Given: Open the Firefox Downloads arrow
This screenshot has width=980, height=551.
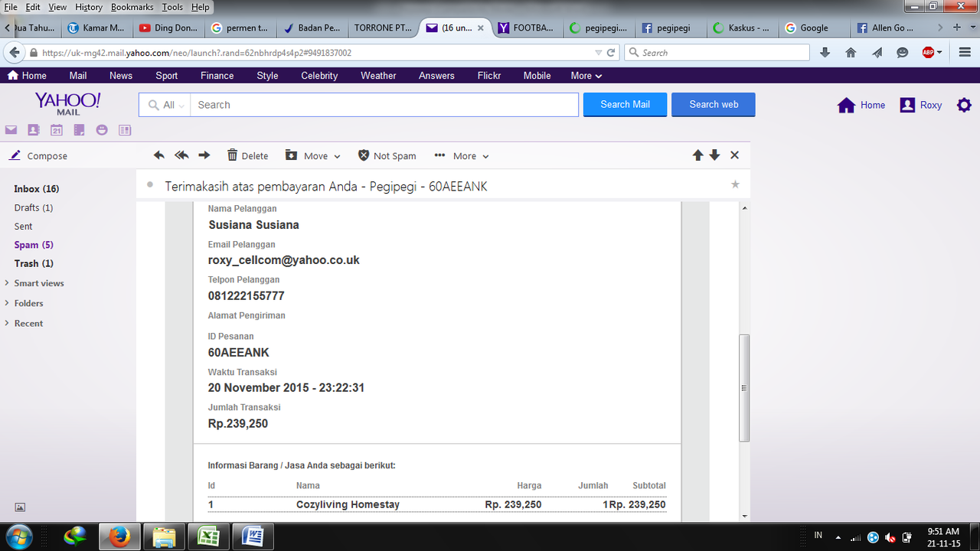Looking at the screenshot, I should tap(825, 53).
